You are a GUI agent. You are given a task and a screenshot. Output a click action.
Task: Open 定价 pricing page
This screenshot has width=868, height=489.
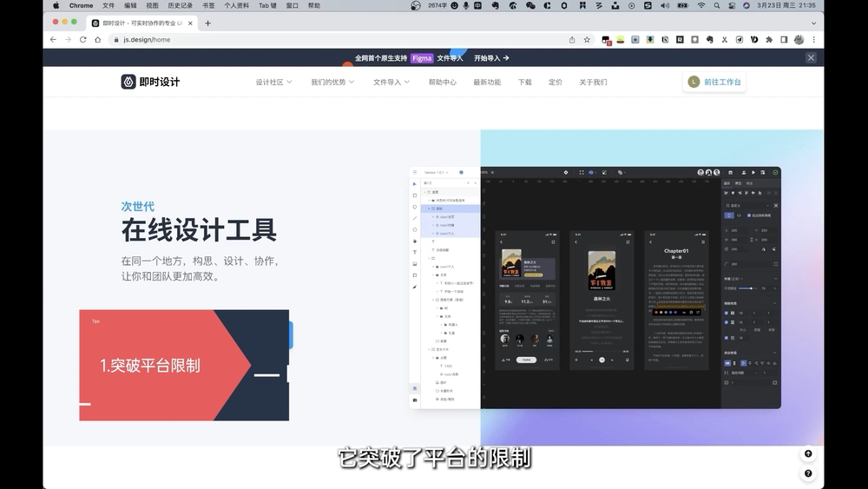[x=556, y=82]
